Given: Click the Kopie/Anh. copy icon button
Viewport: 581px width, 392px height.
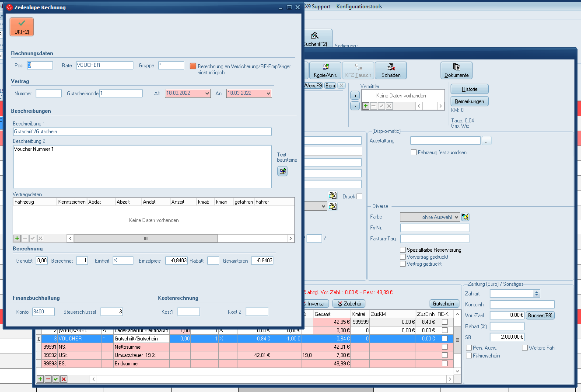Looking at the screenshot, I should click(325, 70).
